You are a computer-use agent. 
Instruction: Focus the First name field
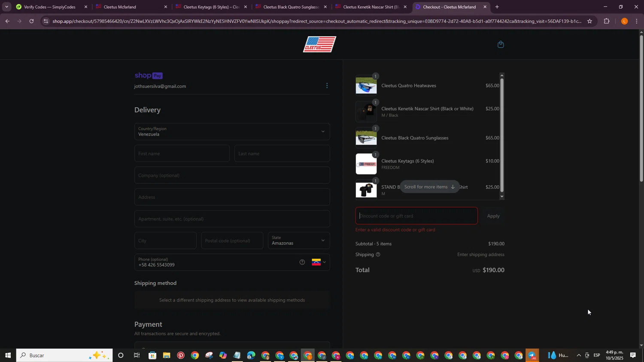tap(182, 154)
